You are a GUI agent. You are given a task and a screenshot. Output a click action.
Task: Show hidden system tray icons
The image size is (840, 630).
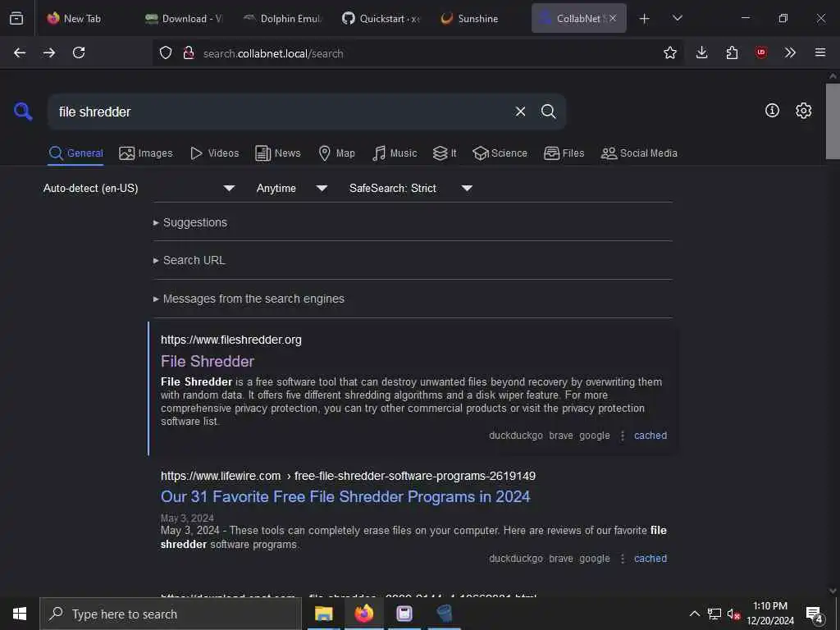click(694, 614)
